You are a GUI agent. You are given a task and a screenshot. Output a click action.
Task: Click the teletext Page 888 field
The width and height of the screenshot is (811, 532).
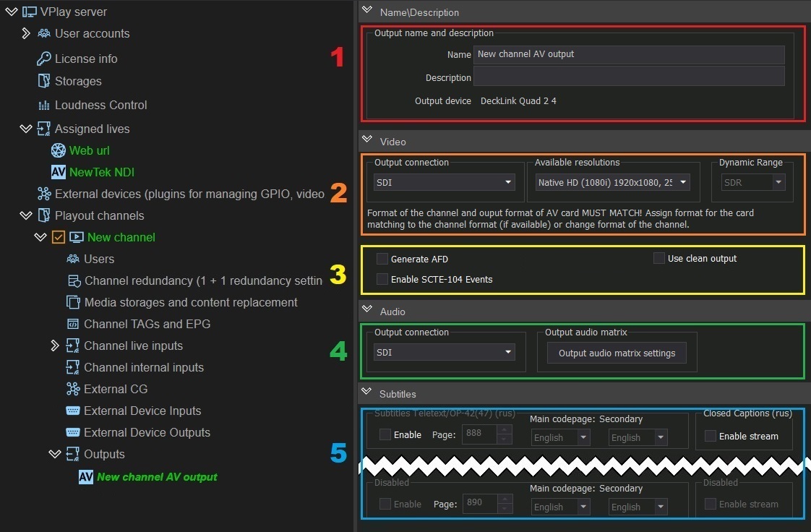(x=481, y=433)
